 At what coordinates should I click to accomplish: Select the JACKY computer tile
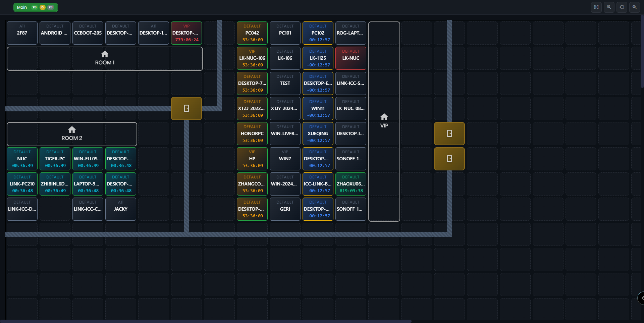(x=121, y=209)
